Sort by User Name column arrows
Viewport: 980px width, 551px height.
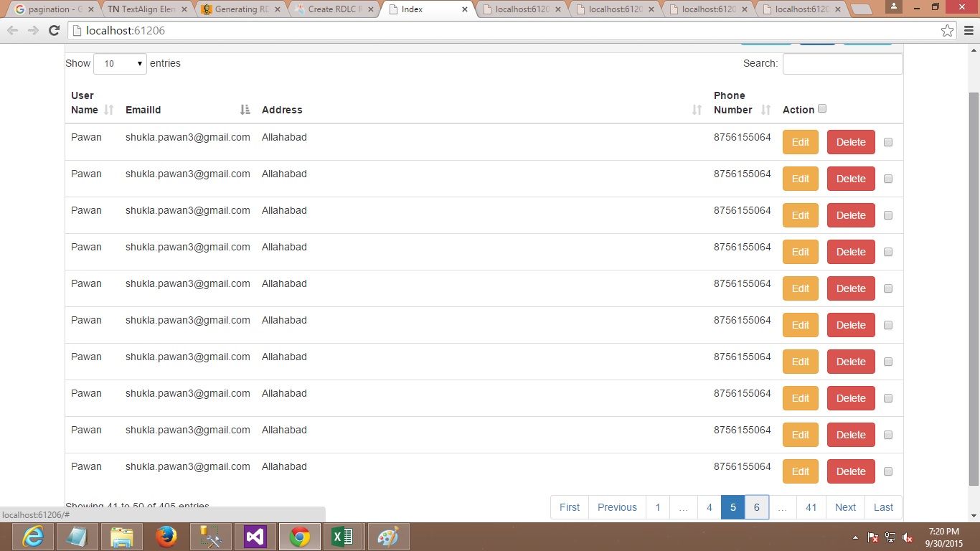[x=109, y=110]
